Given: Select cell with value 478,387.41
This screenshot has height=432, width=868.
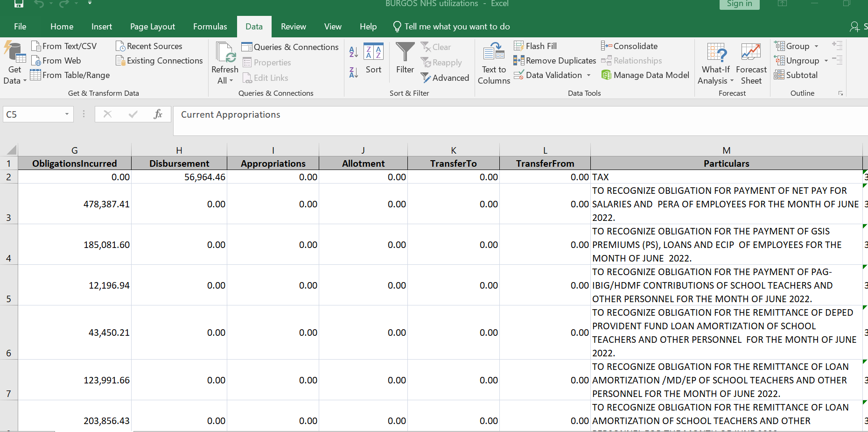Looking at the screenshot, I should click(75, 204).
